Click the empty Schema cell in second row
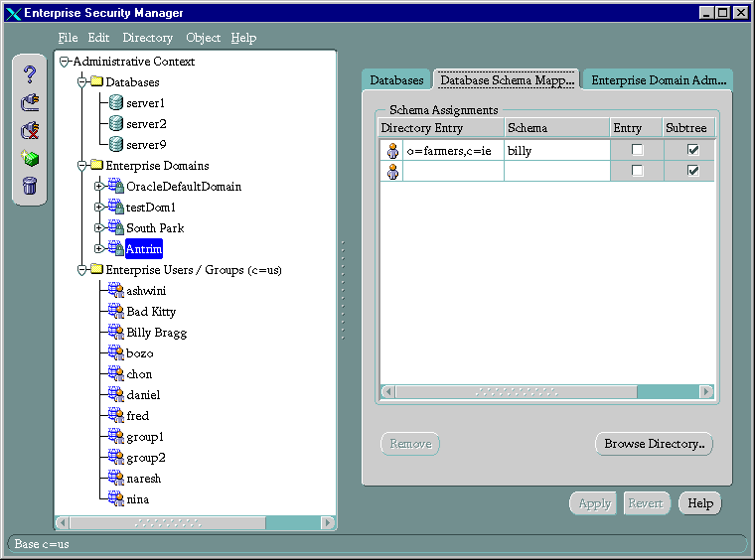755x560 pixels. coord(555,171)
